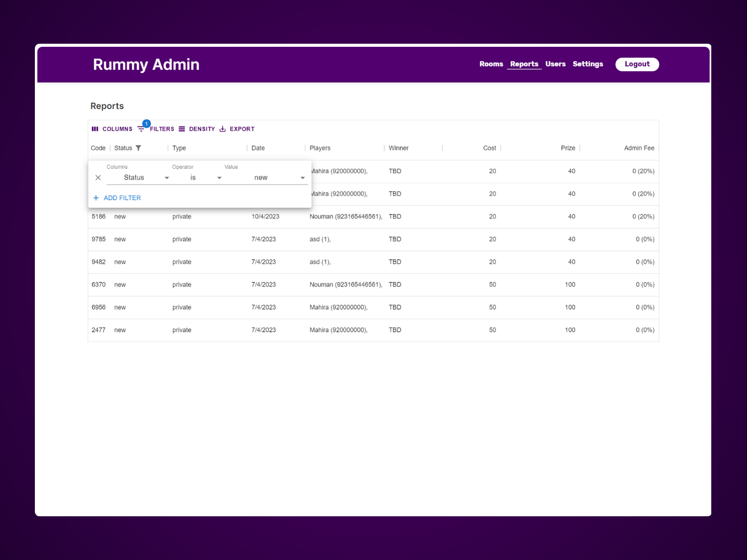The image size is (747, 560).
Task: Click the Columns grid icon in toolbar
Action: [95, 129]
